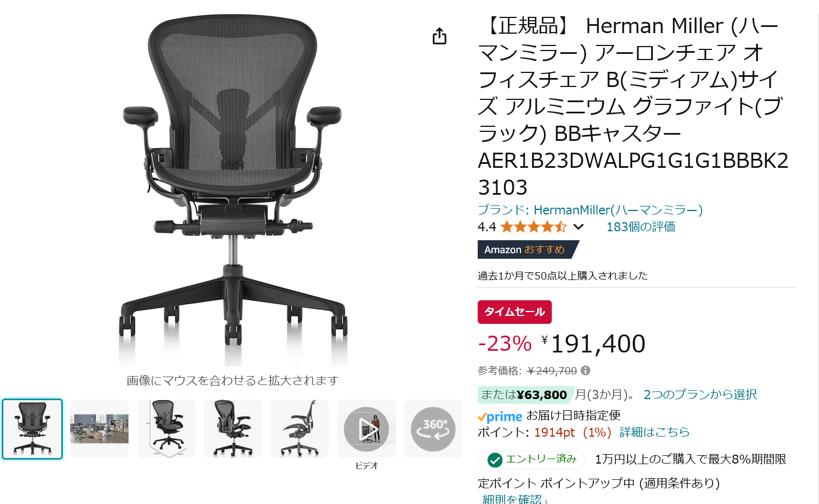The width and height of the screenshot is (819, 504).
Task: Play the product video thumbnail
Action: (x=367, y=429)
